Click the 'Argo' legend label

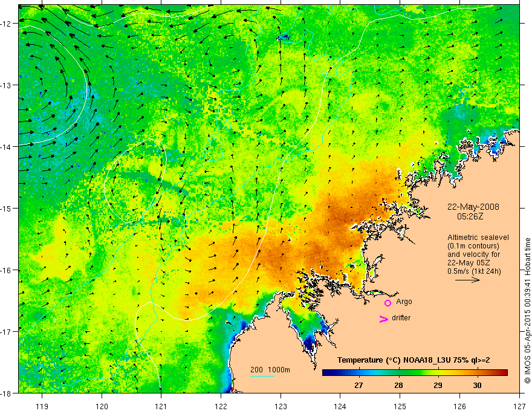click(404, 302)
